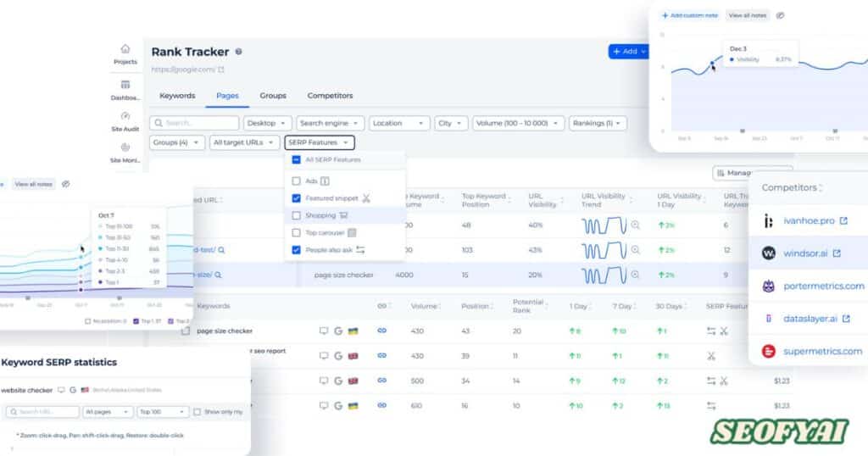
Task: Switch to the Groups tab
Action: [273, 96]
